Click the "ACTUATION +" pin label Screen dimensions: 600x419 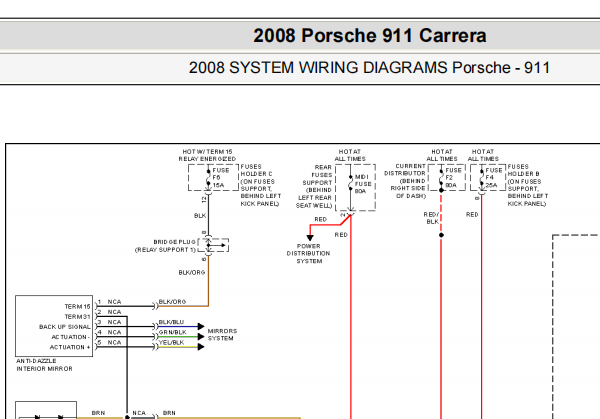tap(70, 347)
